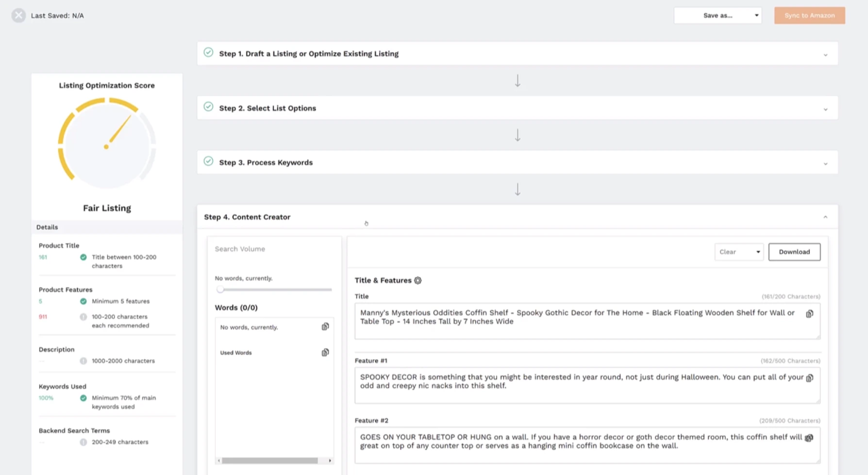The height and width of the screenshot is (475, 868).
Task: Click the Keywords Used green check indicator
Action: 83,398
